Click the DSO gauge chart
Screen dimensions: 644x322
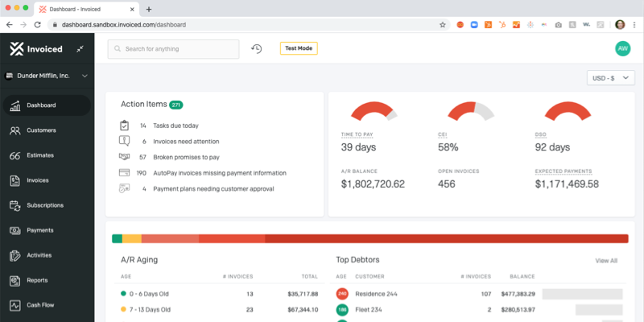click(568, 111)
